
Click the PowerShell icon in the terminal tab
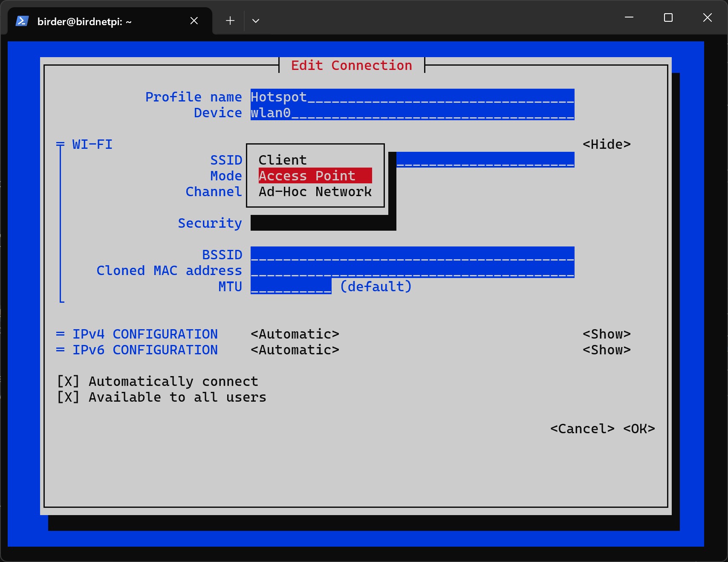(x=22, y=21)
